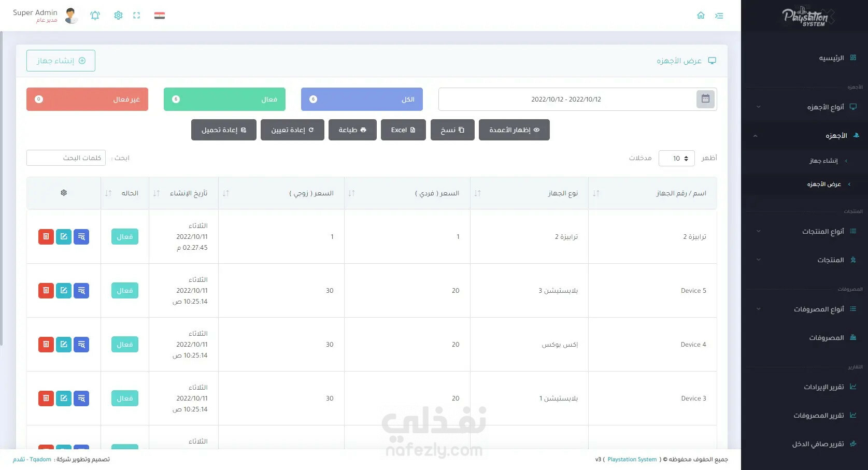This screenshot has width=868, height=470.
Task: Export table with Excel button
Action: pyautogui.click(x=403, y=130)
